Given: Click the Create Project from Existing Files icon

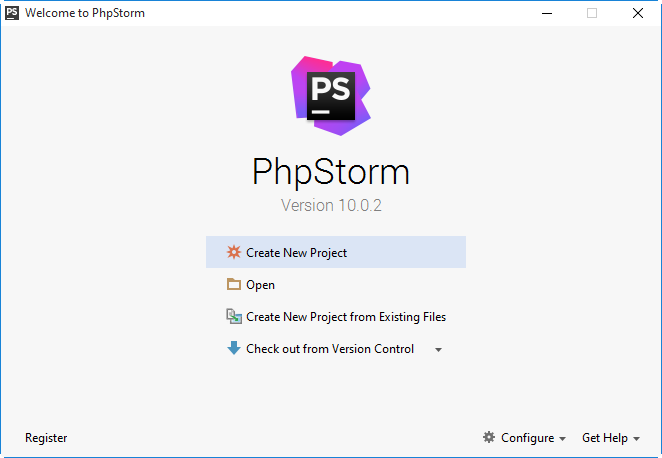Looking at the screenshot, I should point(233,317).
